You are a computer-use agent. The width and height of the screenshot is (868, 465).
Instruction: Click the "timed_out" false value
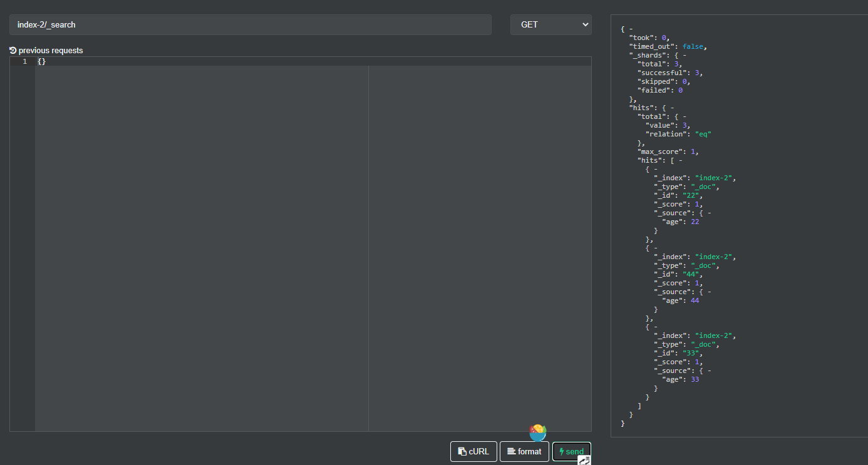pos(693,46)
